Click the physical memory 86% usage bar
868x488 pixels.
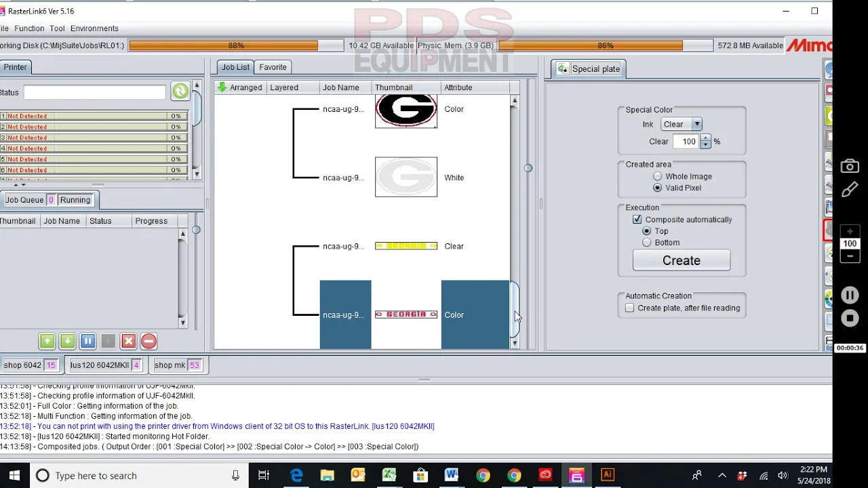(605, 45)
